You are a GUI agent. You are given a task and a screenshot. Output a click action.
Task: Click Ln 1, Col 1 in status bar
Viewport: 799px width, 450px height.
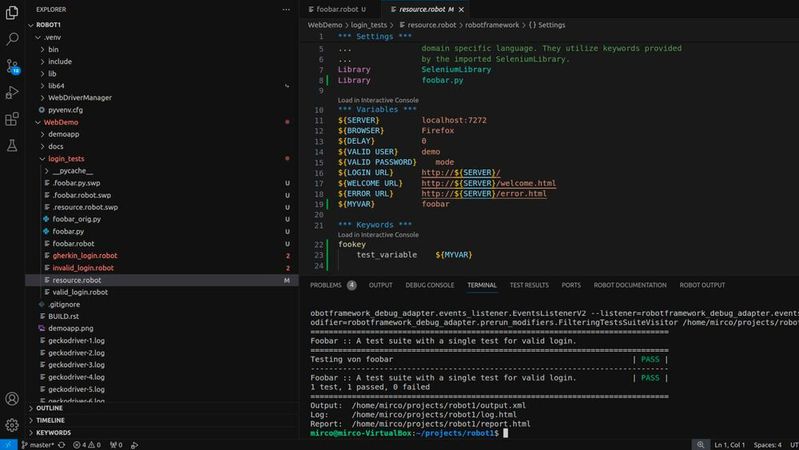[x=730, y=445]
